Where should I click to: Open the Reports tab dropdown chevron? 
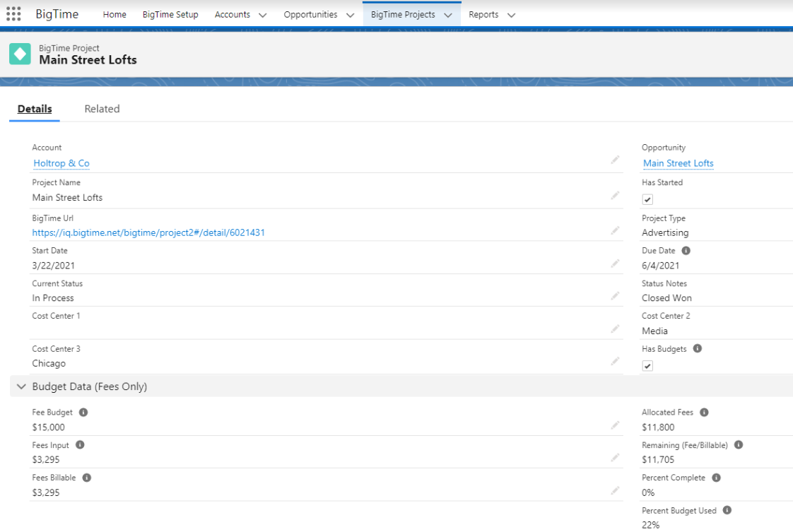[511, 15]
